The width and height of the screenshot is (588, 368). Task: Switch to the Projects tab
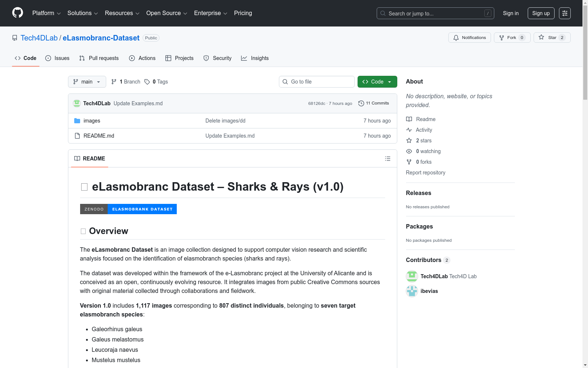(179, 58)
